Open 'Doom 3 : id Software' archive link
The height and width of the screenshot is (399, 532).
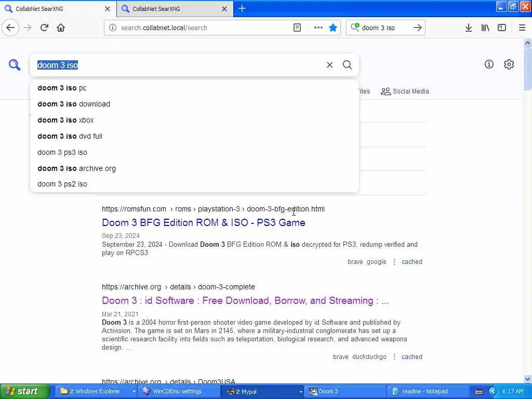point(245,301)
